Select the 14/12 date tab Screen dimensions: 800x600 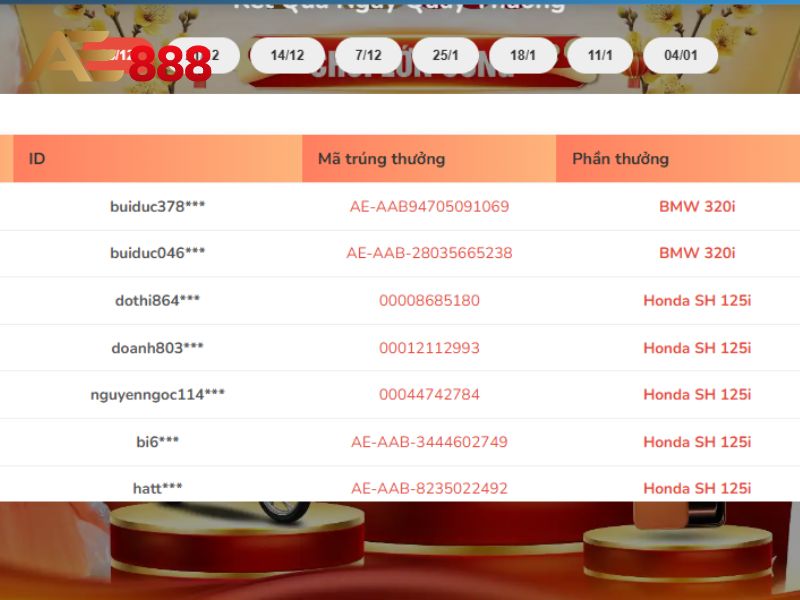(287, 55)
